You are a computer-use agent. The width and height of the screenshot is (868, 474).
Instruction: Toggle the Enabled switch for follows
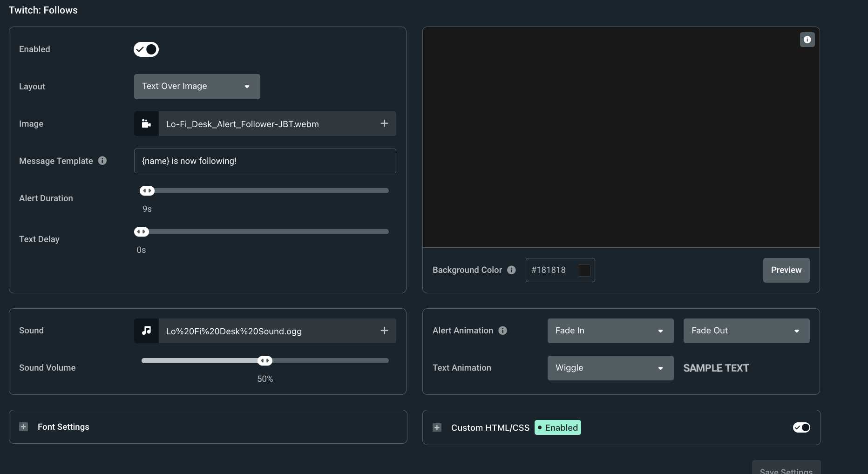tap(146, 49)
